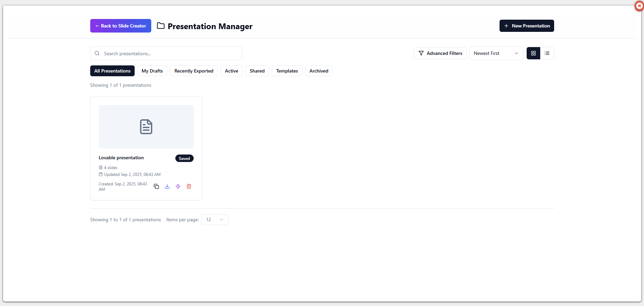This screenshot has width=644, height=306.
Task: Click Back to Slide Creator button
Action: [x=120, y=26]
